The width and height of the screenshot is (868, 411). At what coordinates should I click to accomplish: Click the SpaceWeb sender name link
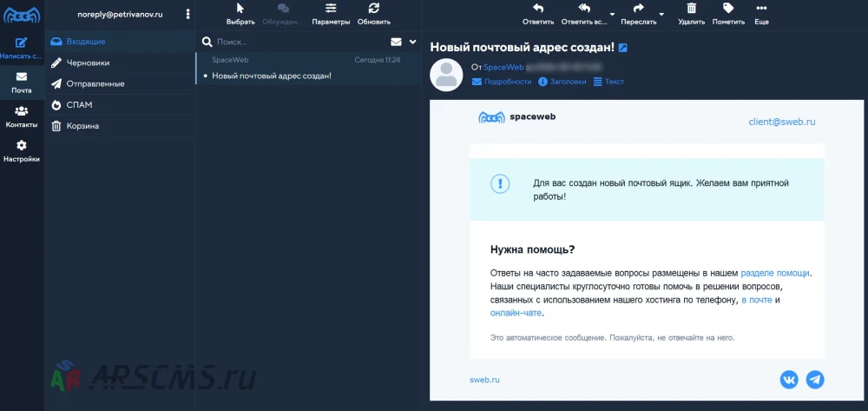(503, 67)
